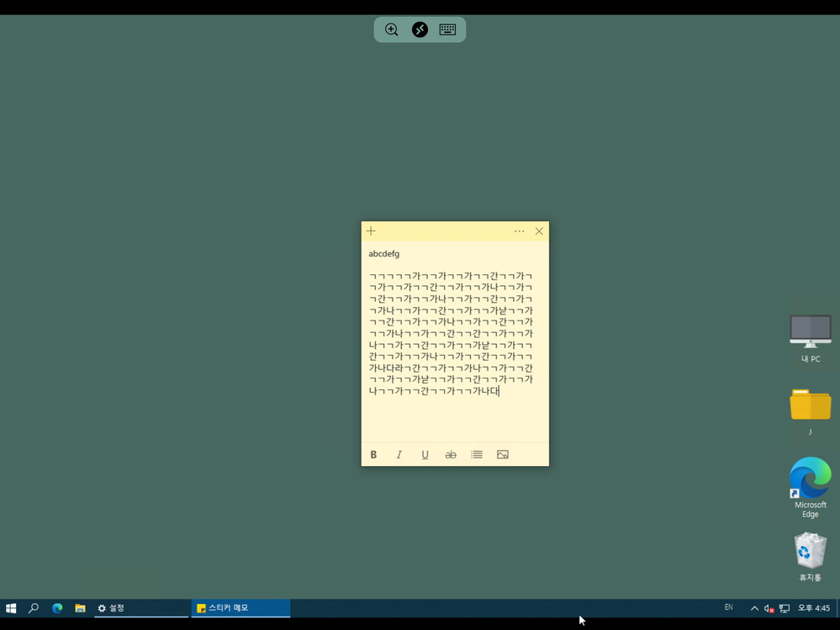Select the Microsoft Edge desktop shortcut
Screen dimensions: 840x630
coord(810,488)
